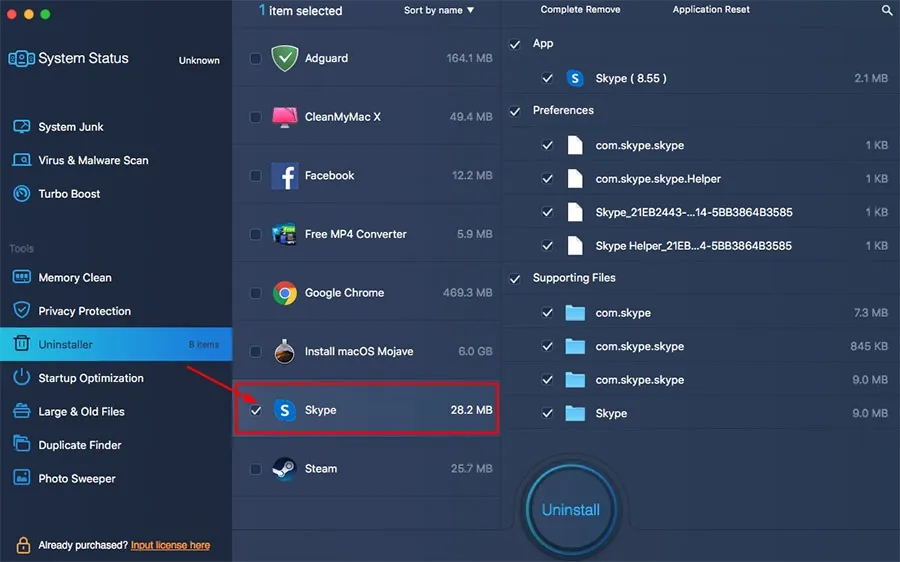
Task: Click the Duplicate Finder icon
Action: [x=21, y=444]
